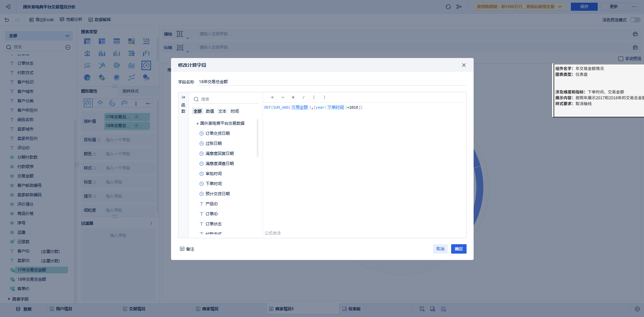The image size is (644, 317).
Task: Click the 取消 cancel button
Action: (x=440, y=249)
